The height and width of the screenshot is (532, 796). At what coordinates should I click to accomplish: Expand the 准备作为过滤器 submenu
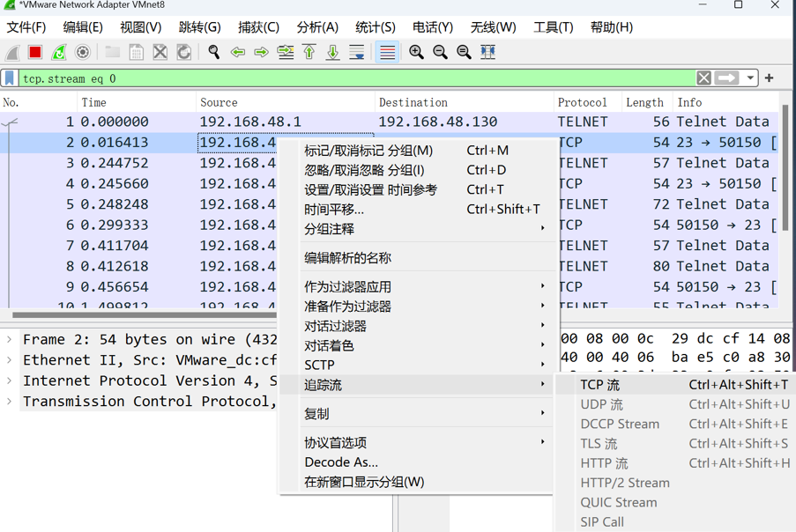pyautogui.click(x=416, y=307)
